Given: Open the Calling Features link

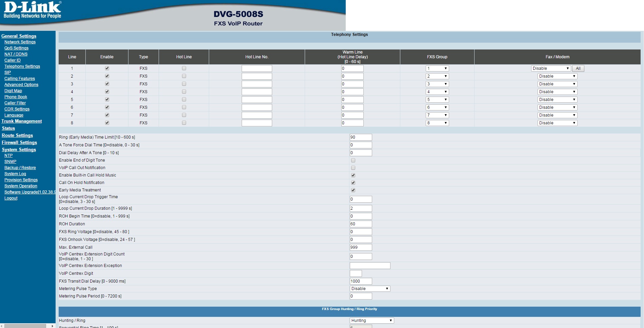Looking at the screenshot, I should 20,79.
